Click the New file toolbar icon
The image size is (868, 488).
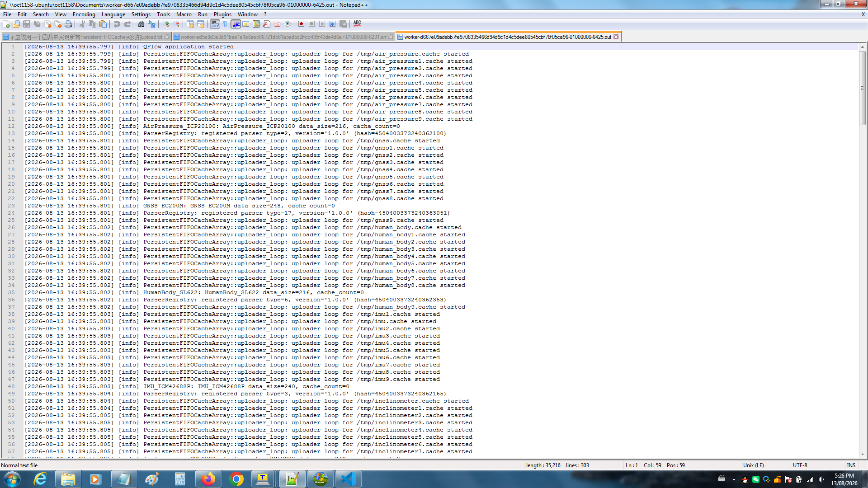[x=6, y=24]
